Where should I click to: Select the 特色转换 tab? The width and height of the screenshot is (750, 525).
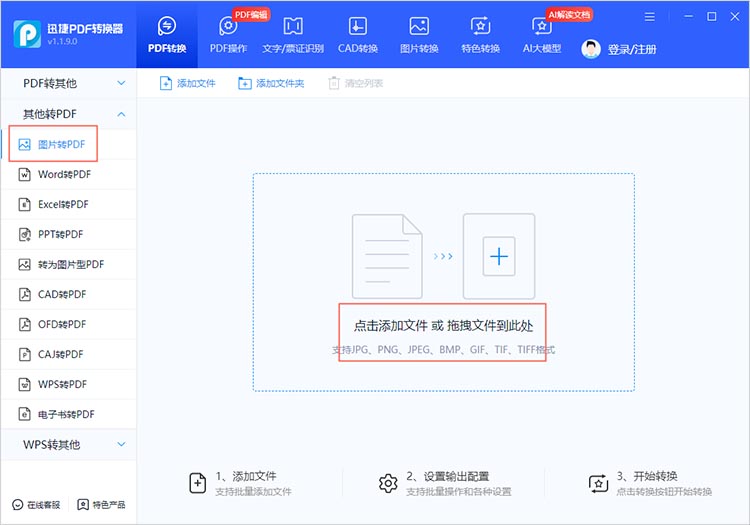point(480,34)
